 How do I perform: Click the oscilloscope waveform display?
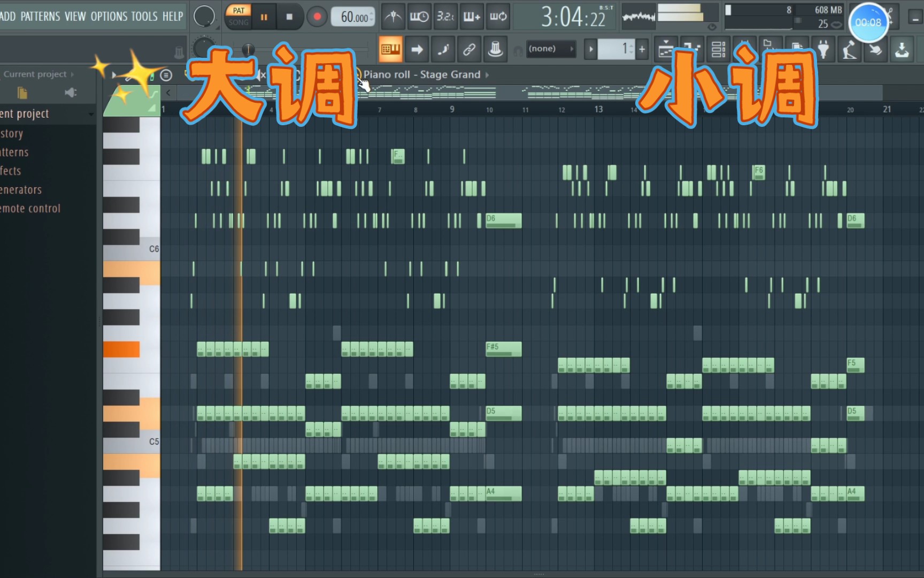(x=639, y=17)
